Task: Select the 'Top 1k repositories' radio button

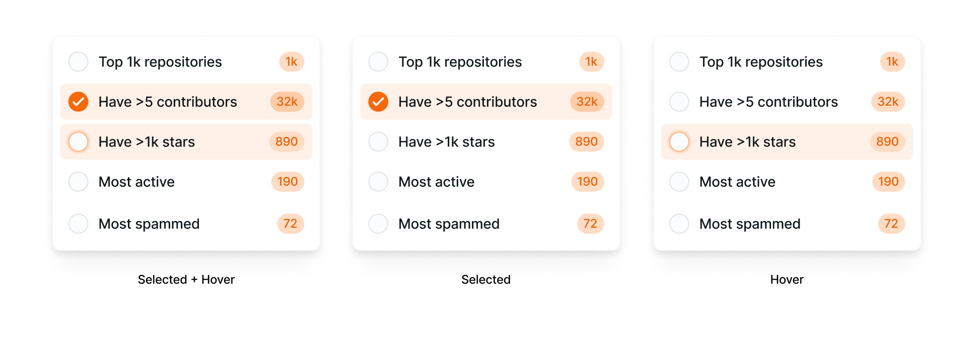Action: coord(78,61)
